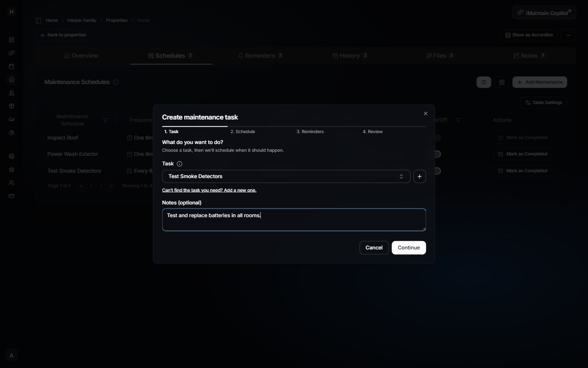Open the add a new task link
588x368 pixels.
[x=209, y=190]
